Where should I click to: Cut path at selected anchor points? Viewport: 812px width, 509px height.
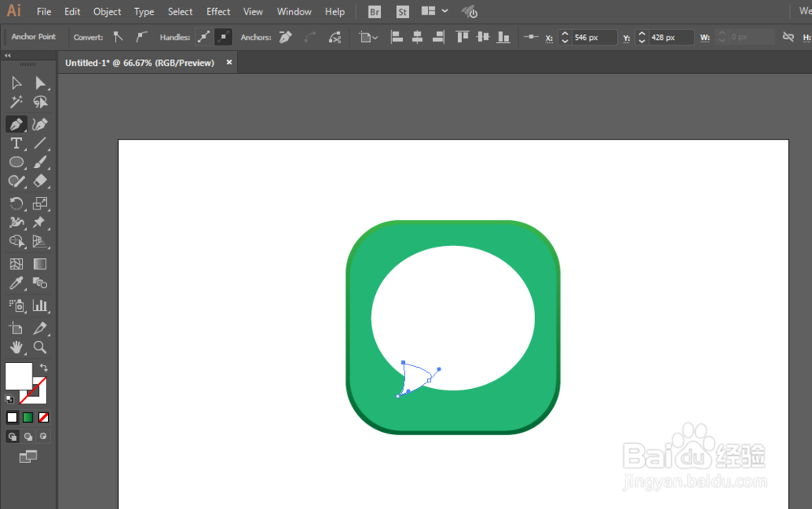coord(335,37)
